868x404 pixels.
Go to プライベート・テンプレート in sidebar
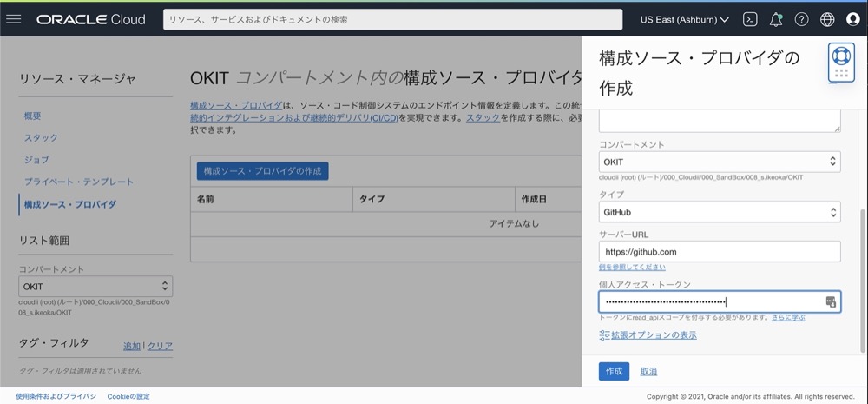coord(79,182)
